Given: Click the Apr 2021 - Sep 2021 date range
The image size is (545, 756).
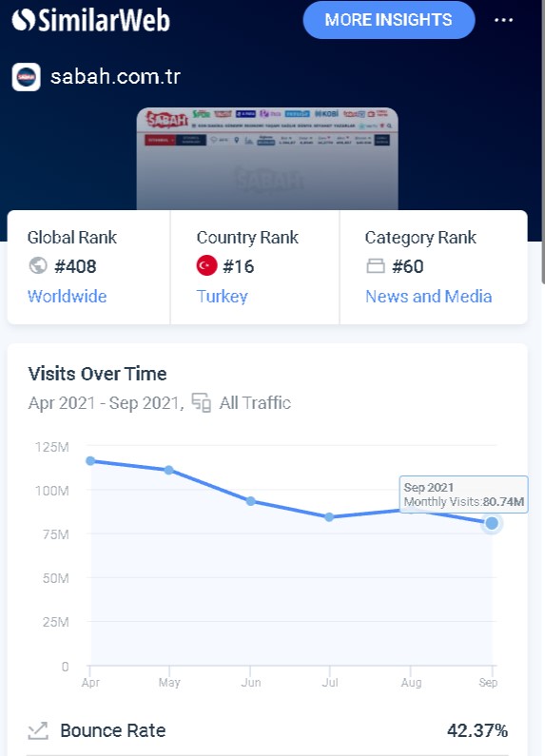Looking at the screenshot, I should pos(106,402).
